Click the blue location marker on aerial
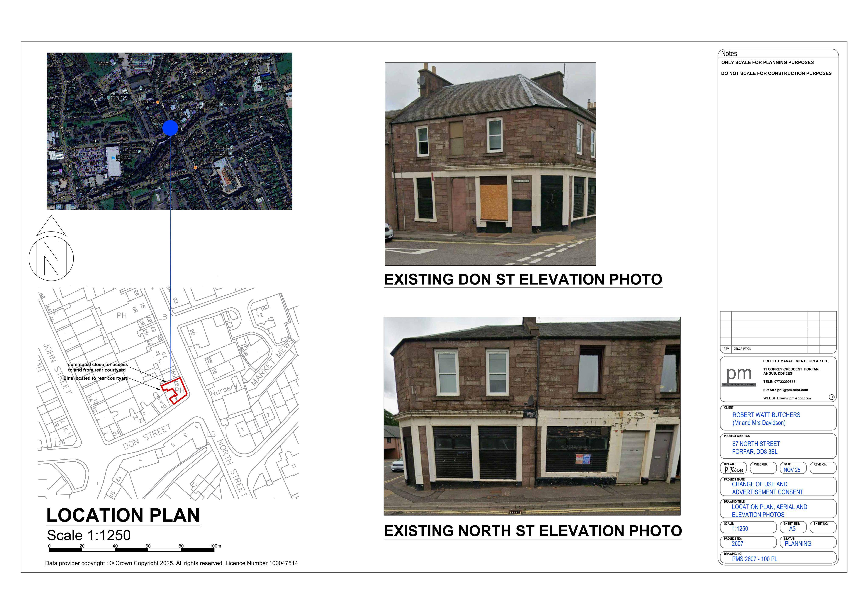 [x=170, y=128]
